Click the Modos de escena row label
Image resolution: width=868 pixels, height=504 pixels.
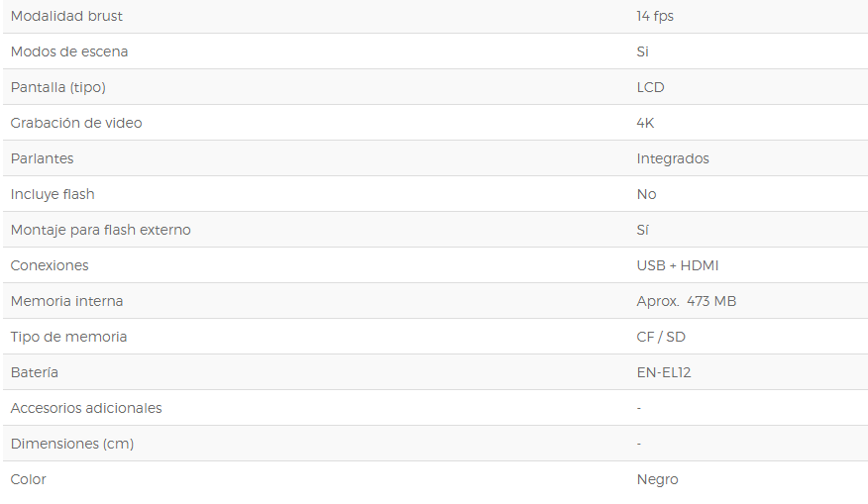(x=69, y=51)
